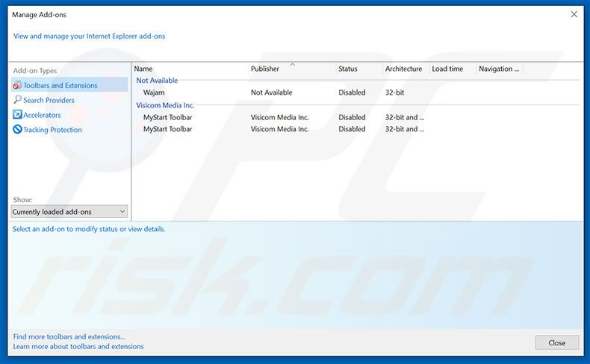590x364 pixels.
Task: Select Tracking Protection add-on type
Action: click(x=53, y=130)
